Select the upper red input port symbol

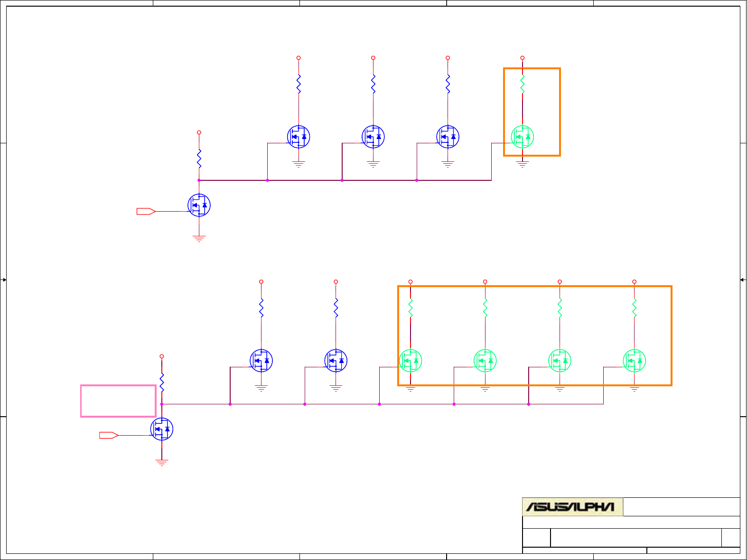tap(146, 211)
